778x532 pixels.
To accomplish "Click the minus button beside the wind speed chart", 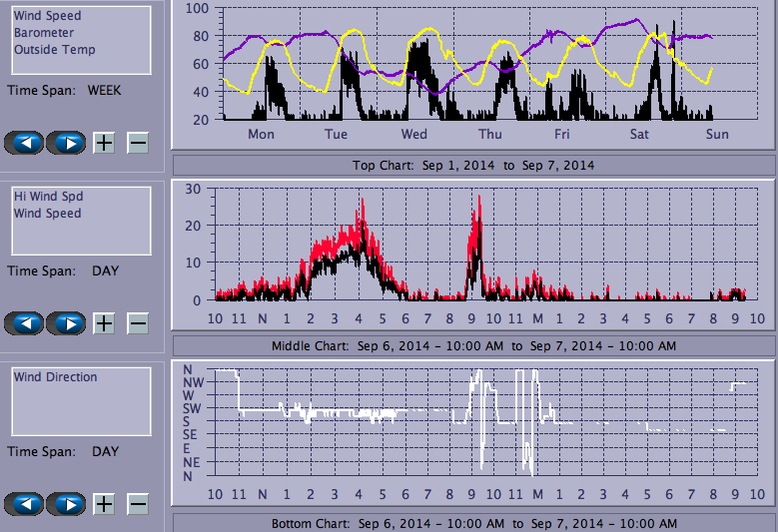I will (x=138, y=323).
